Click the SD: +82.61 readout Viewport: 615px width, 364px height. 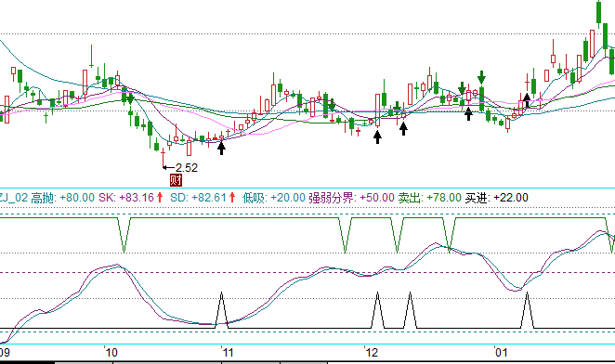pos(199,197)
